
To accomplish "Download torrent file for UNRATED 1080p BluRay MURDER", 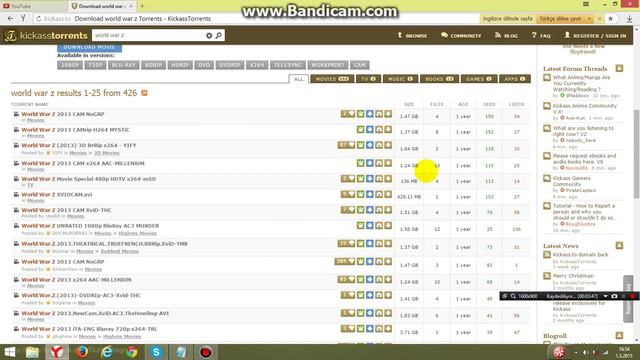I will coord(388,225).
